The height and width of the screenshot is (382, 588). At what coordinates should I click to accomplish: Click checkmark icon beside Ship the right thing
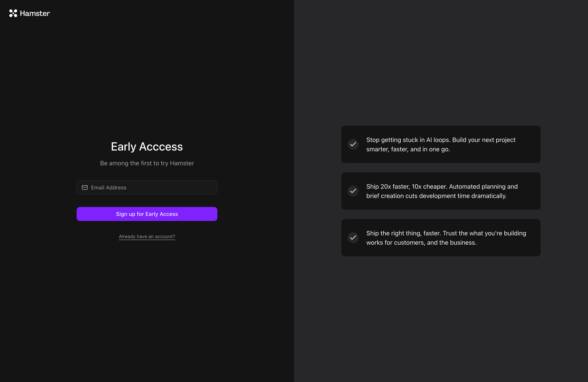pyautogui.click(x=353, y=238)
